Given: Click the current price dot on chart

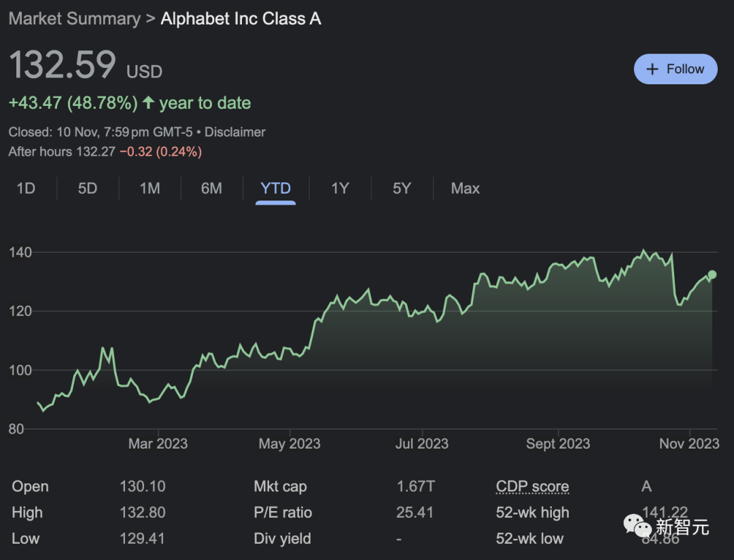Looking at the screenshot, I should (x=712, y=275).
